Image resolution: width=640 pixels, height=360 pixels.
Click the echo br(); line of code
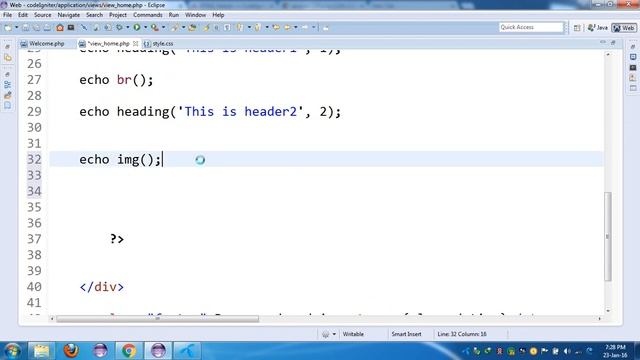[116, 80]
